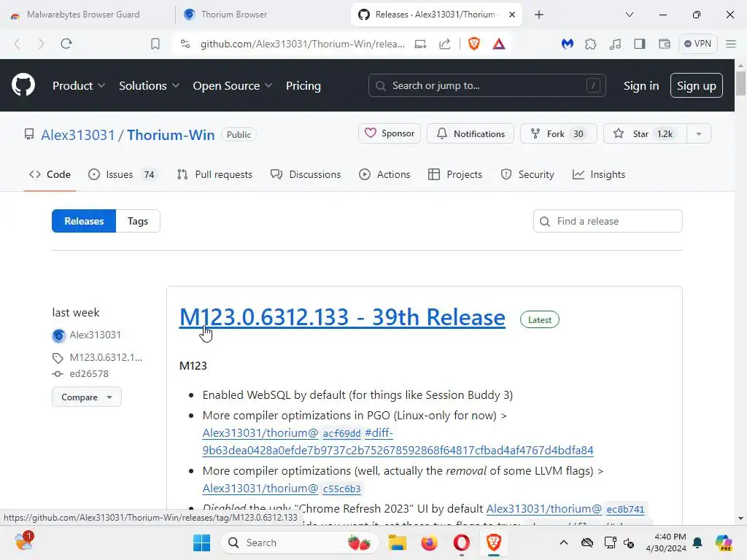Click the Find a release field
This screenshot has width=747, height=560.
(608, 221)
